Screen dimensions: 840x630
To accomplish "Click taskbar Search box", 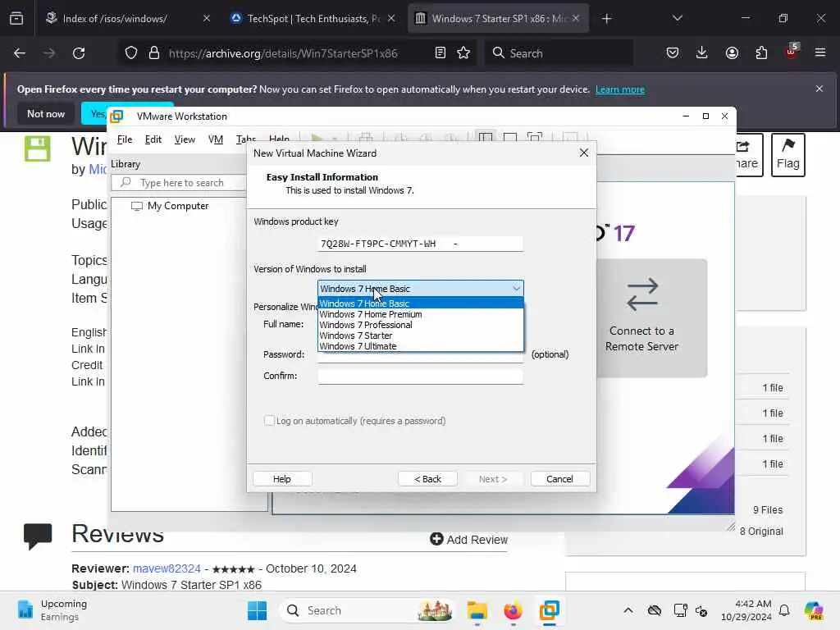I will [367, 610].
